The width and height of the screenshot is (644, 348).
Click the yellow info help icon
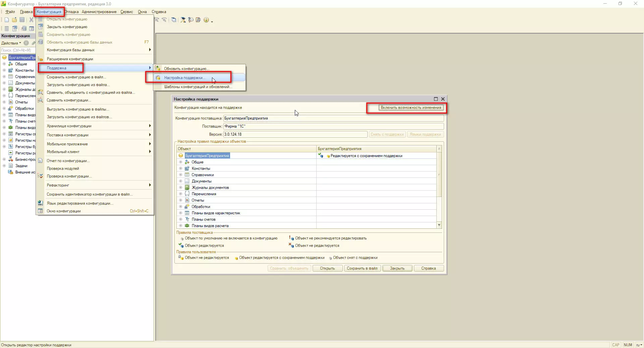click(x=206, y=20)
